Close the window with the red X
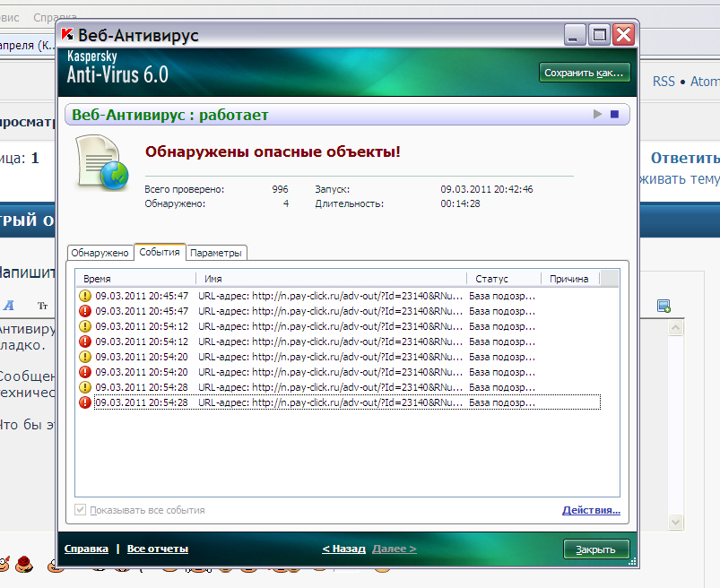720x588 pixels. point(623,35)
